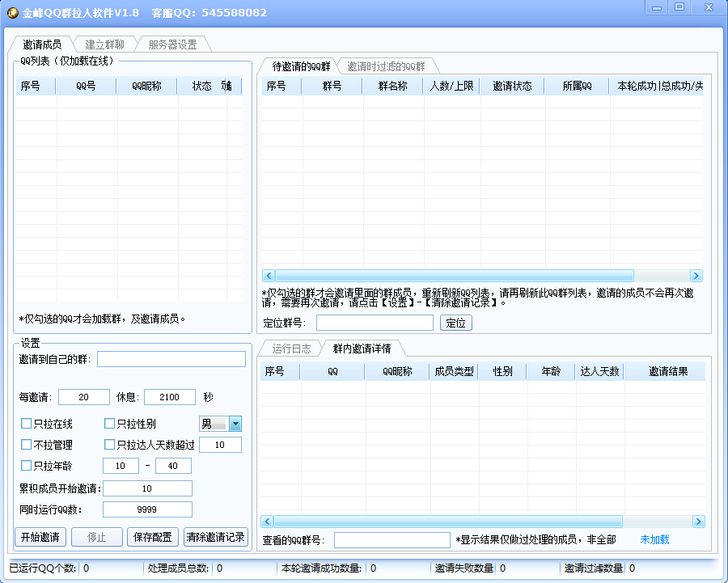The width and height of the screenshot is (728, 583).
Task: Switch to 邀请时过滤的QQ群 tab
Action: click(x=386, y=66)
